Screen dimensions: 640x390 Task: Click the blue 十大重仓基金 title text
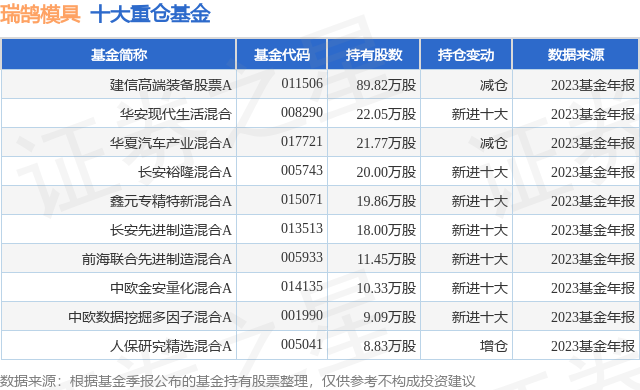click(150, 14)
